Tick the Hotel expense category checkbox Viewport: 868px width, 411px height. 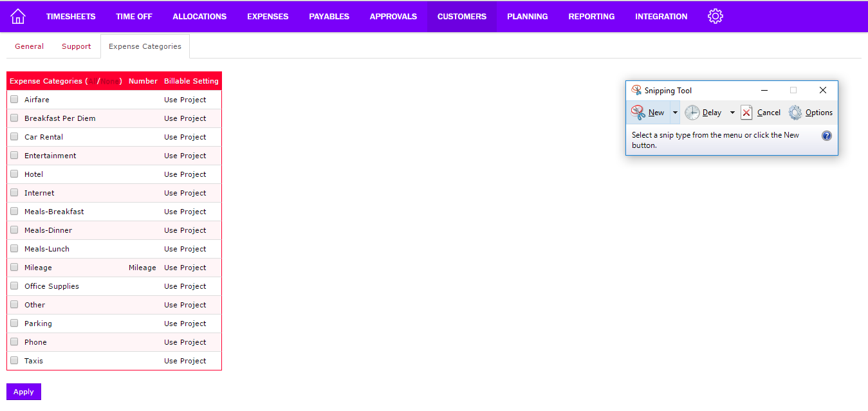pos(14,174)
